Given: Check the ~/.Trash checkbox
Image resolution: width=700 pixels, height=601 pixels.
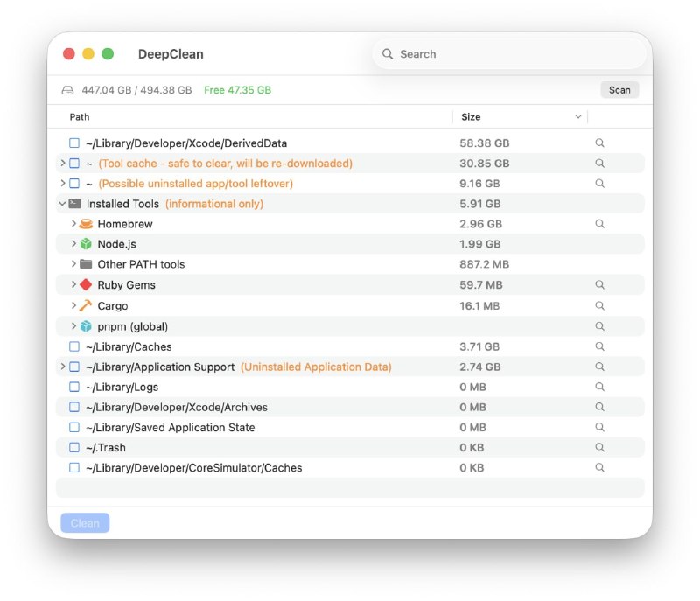Looking at the screenshot, I should [74, 447].
